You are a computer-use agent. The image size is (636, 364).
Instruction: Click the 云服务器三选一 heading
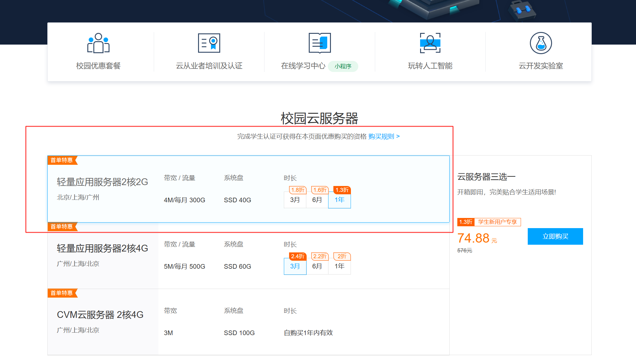pyautogui.click(x=486, y=177)
